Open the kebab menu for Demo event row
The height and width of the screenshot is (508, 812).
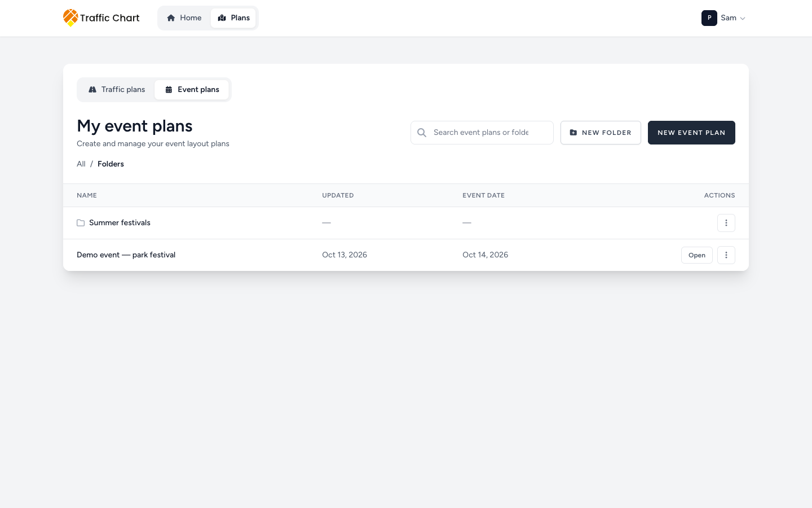[x=726, y=255]
